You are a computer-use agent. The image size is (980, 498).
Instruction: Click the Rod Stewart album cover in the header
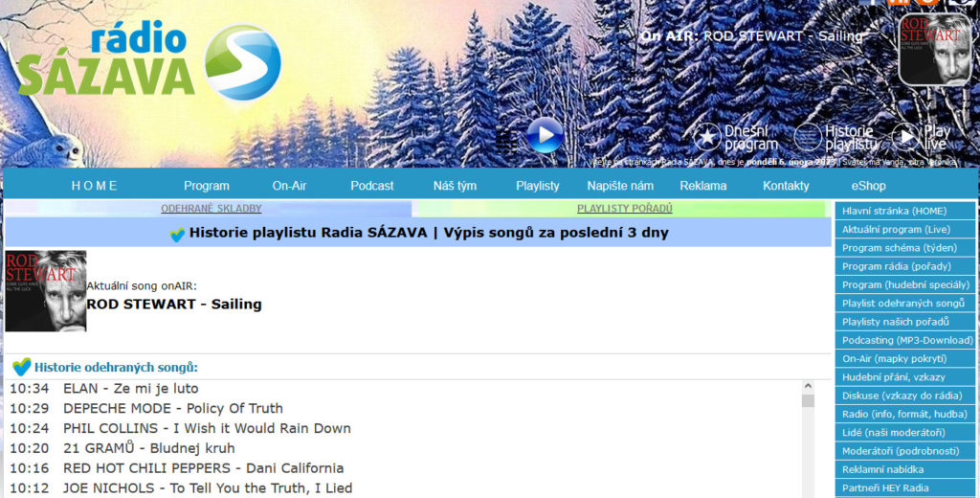tap(935, 50)
